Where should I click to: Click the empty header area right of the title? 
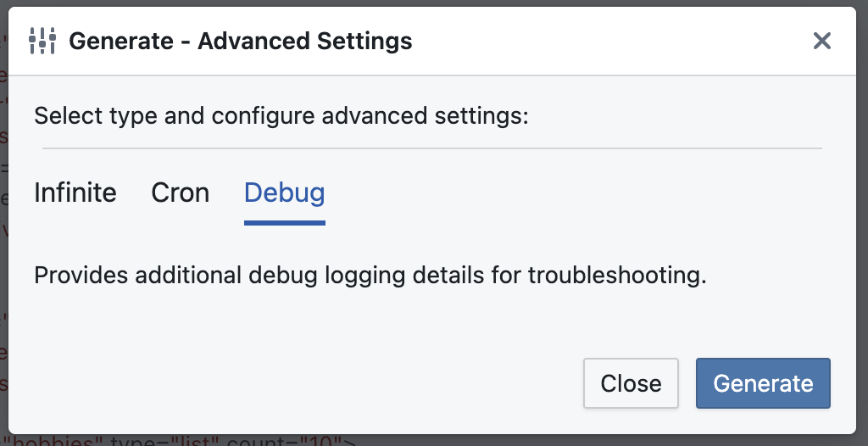pos(609,41)
